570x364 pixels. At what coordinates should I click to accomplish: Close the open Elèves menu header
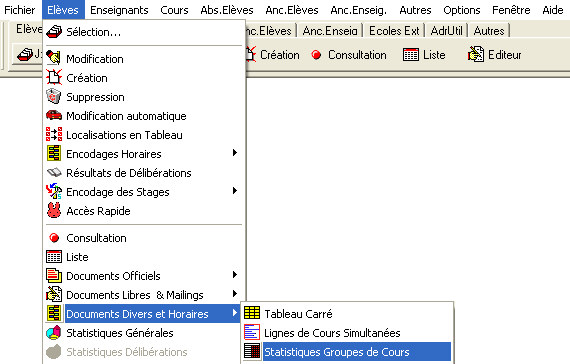point(63,10)
